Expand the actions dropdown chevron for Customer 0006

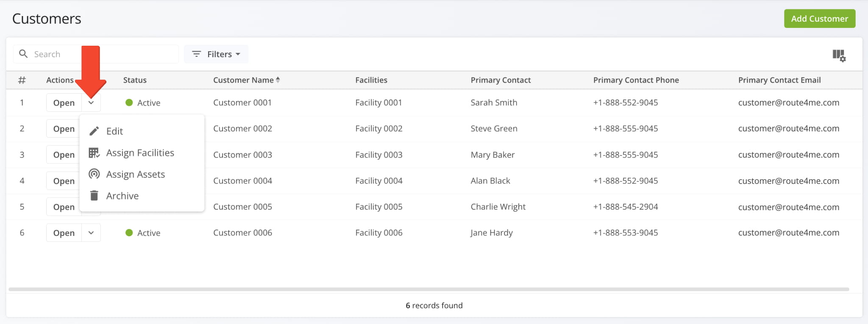click(x=91, y=233)
